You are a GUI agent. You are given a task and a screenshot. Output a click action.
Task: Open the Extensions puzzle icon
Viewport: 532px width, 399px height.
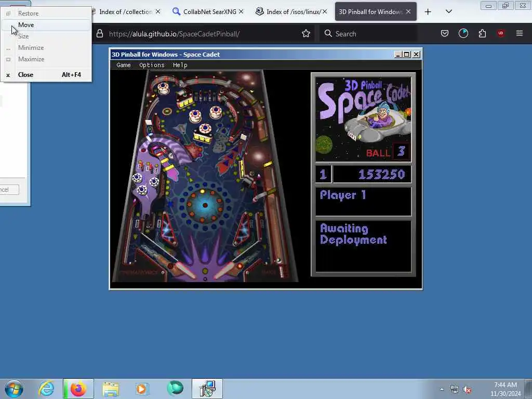click(482, 33)
